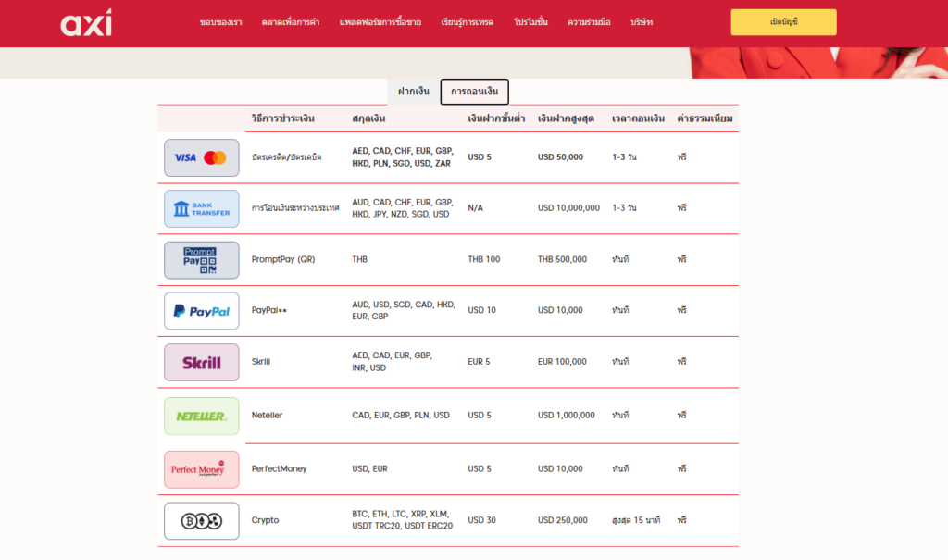Click the USD 50,000 maximum value
This screenshot has width=948, height=560.
(560, 157)
